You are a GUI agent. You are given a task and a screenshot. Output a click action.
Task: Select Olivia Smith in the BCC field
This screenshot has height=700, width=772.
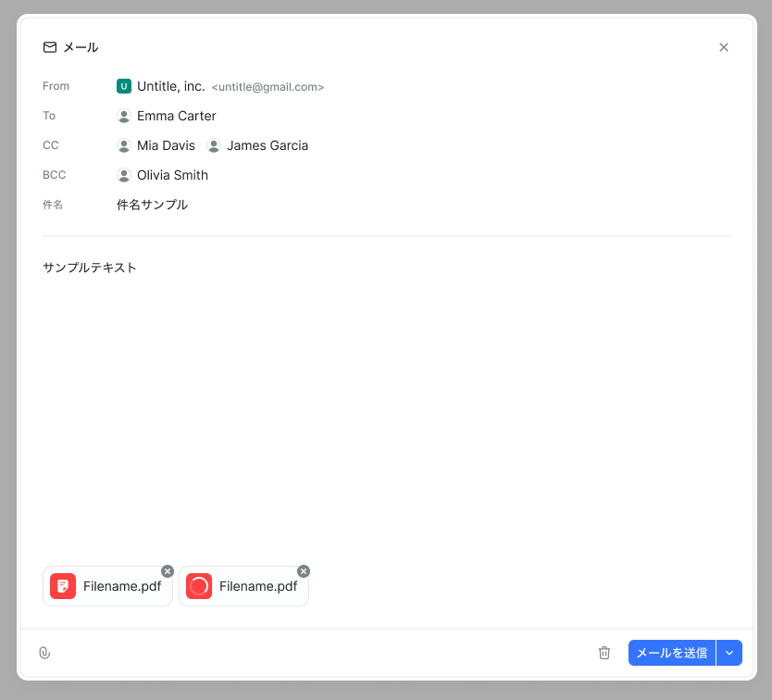[x=163, y=175]
